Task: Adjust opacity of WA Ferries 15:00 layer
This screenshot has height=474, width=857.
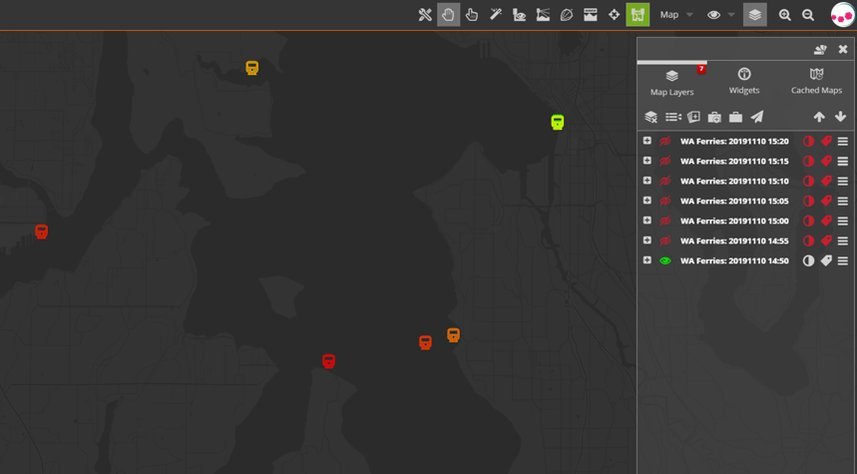Action: tap(808, 221)
